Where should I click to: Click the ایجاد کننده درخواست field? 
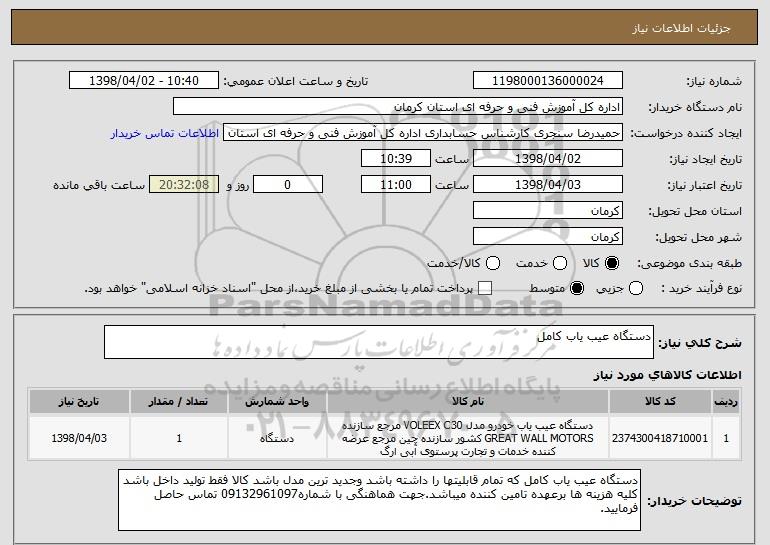click(x=423, y=133)
